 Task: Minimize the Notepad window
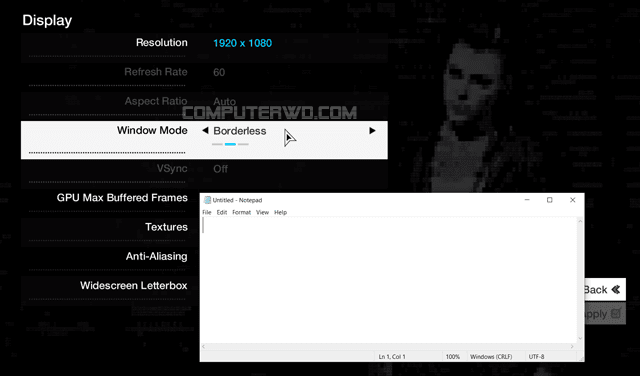point(527,200)
